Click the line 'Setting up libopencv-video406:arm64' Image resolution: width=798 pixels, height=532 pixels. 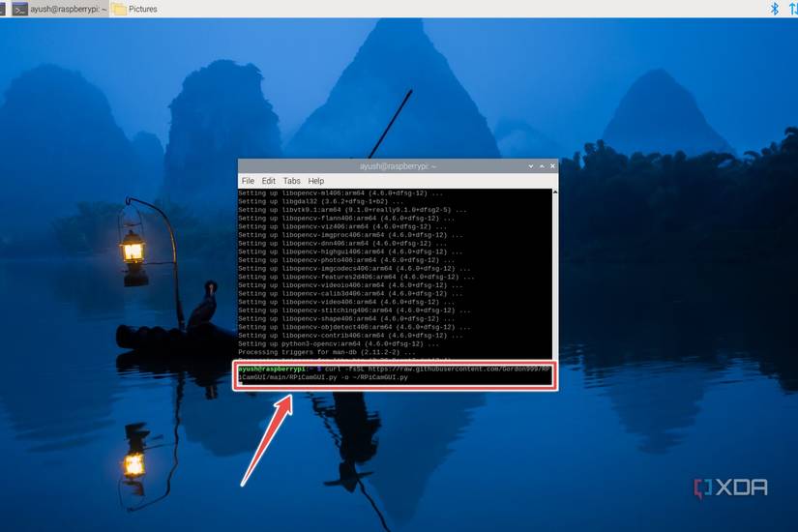coord(346,302)
